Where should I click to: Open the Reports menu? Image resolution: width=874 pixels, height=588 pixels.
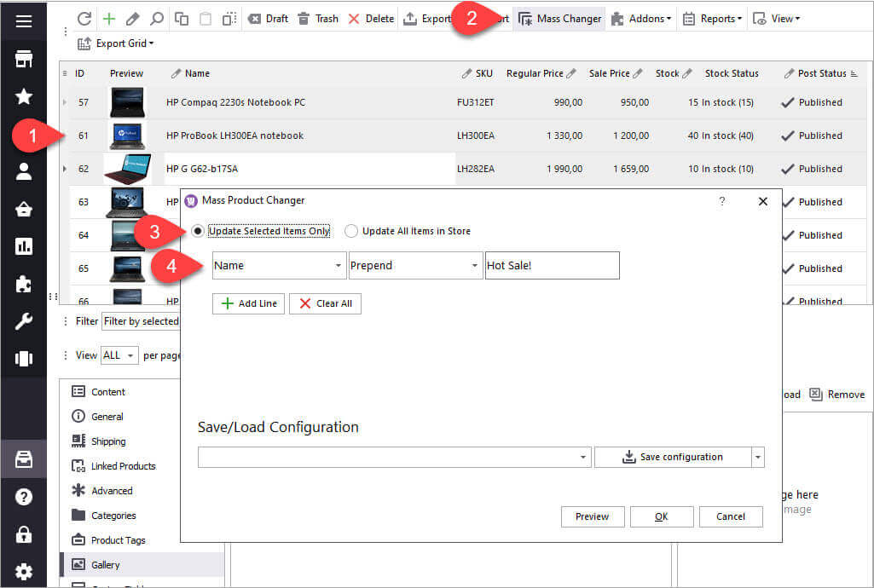tap(712, 19)
